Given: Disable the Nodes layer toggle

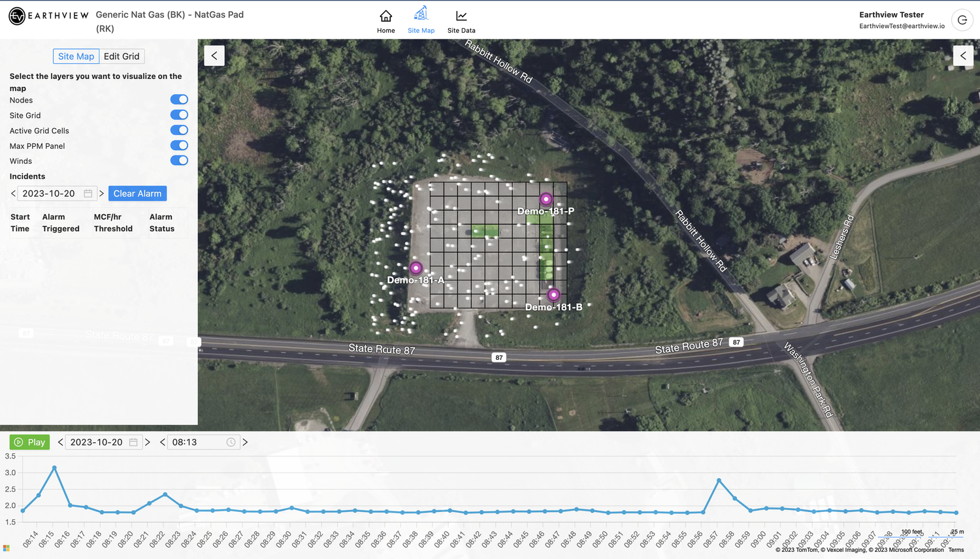Looking at the screenshot, I should (179, 99).
